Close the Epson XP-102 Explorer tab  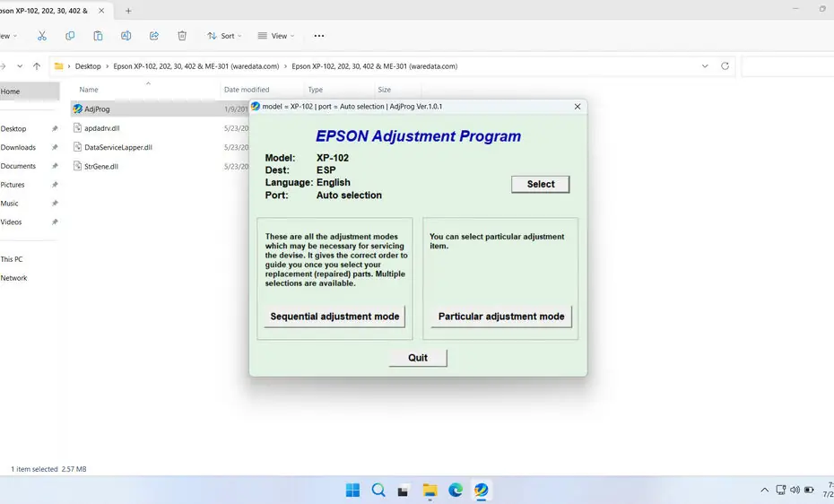(101, 11)
